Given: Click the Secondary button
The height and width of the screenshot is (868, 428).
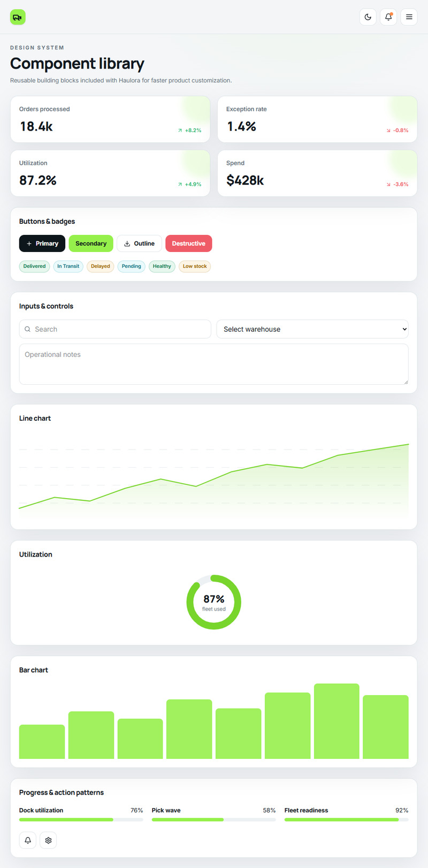Looking at the screenshot, I should 91,243.
